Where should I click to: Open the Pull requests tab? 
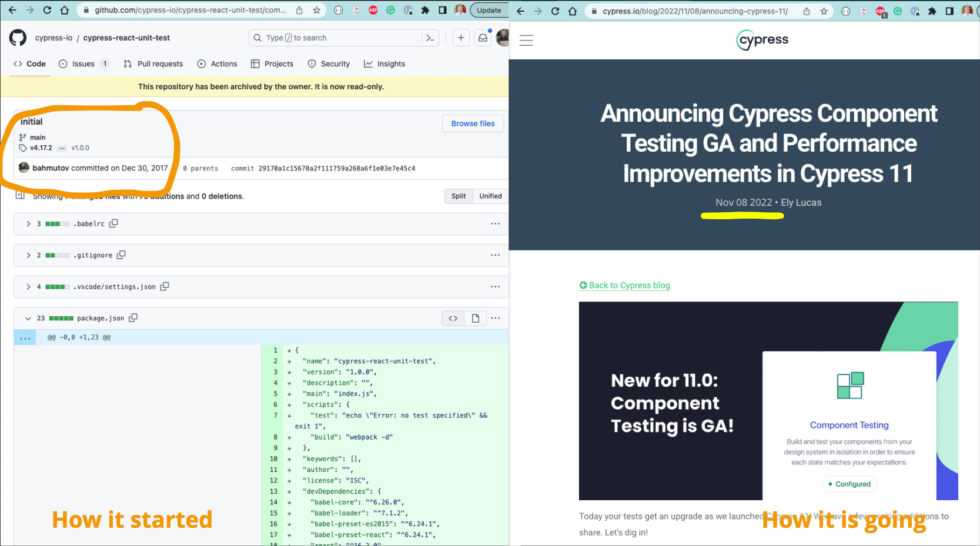(x=153, y=63)
